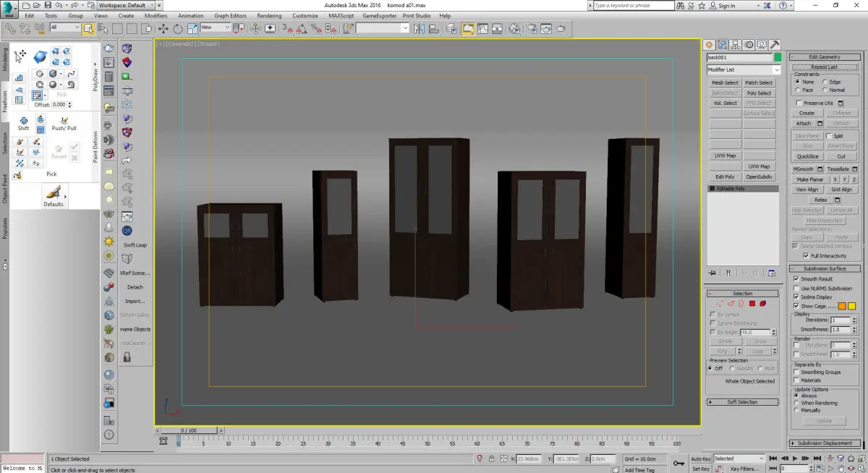This screenshot has width=868, height=473.
Task: Open the Customize menu
Action: (305, 15)
